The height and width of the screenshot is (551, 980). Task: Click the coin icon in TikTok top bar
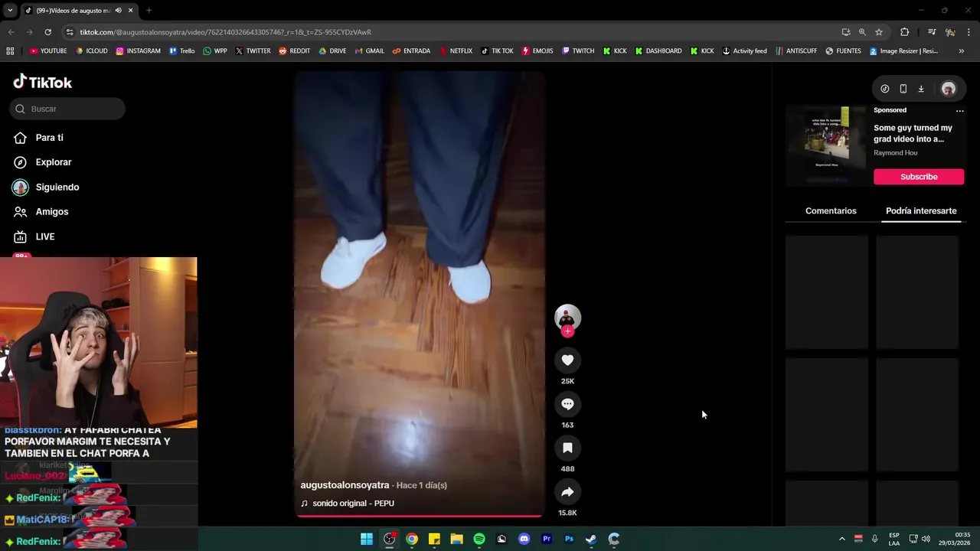click(x=884, y=89)
